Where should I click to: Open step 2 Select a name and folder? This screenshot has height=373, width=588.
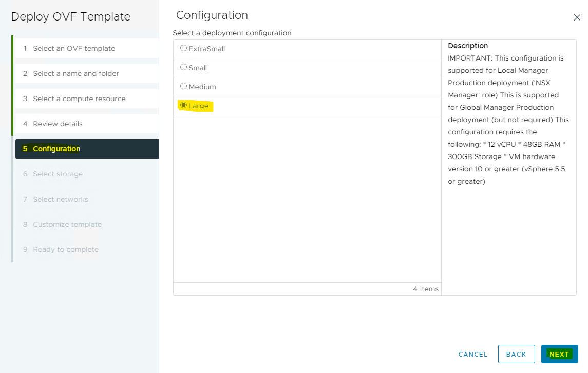(x=75, y=73)
